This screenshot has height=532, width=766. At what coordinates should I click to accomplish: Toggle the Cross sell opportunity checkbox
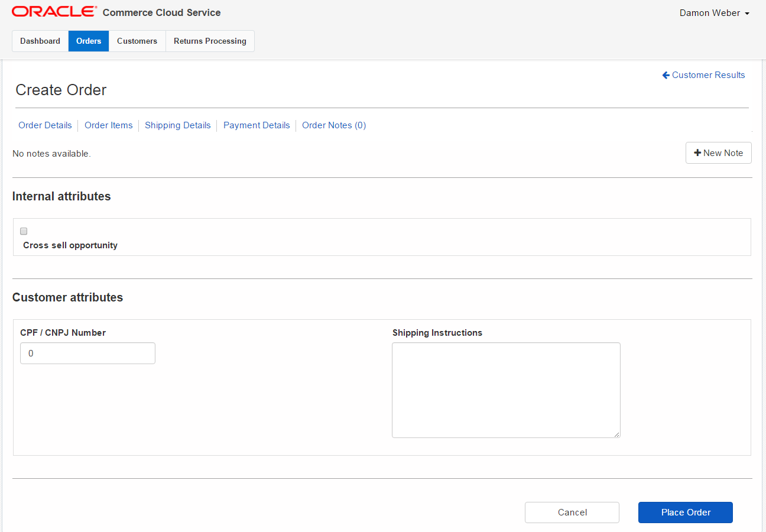tap(24, 231)
